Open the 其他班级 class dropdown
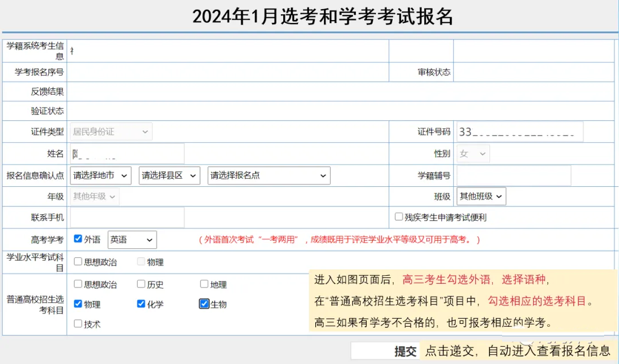The height and width of the screenshot is (364, 619). [481, 196]
